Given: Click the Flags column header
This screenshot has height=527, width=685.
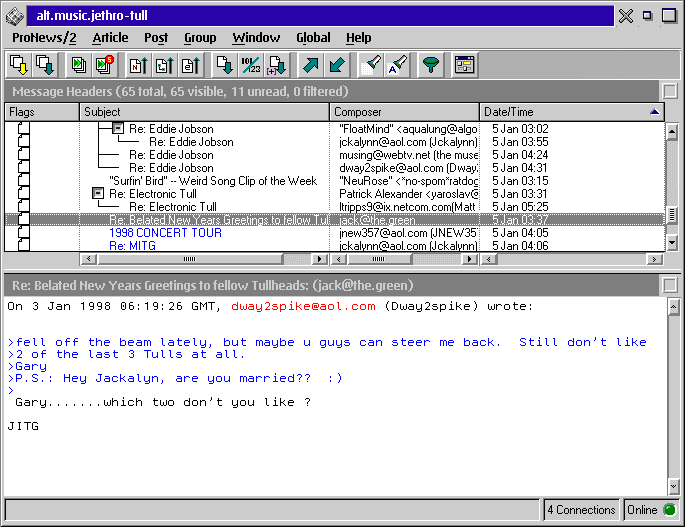Looking at the screenshot, I should pos(42,112).
